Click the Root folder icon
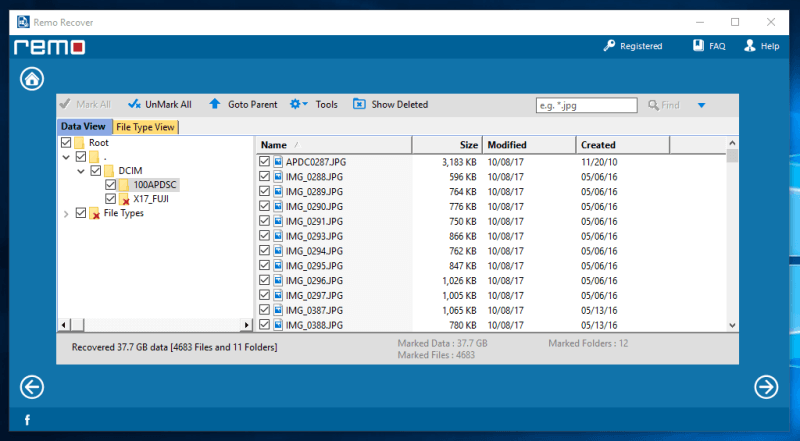The height and width of the screenshot is (441, 800). [79, 142]
